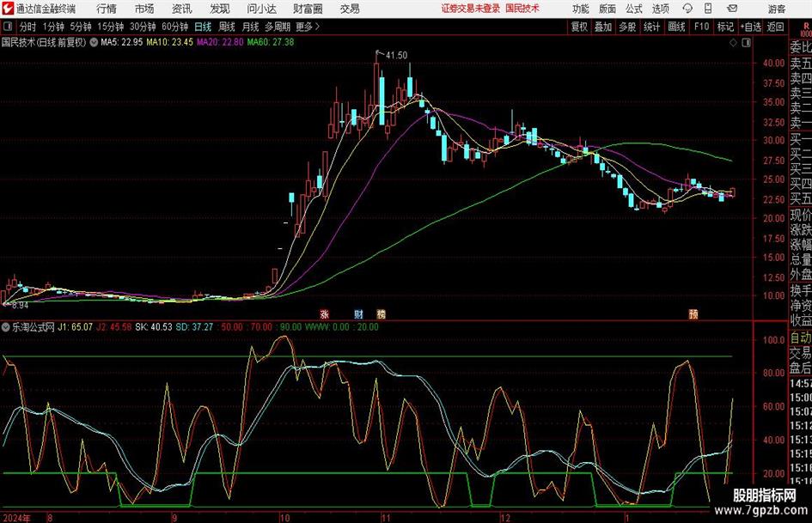Click the SD: 37.27 indicator value
The height and width of the screenshot is (523, 812).
194,327
